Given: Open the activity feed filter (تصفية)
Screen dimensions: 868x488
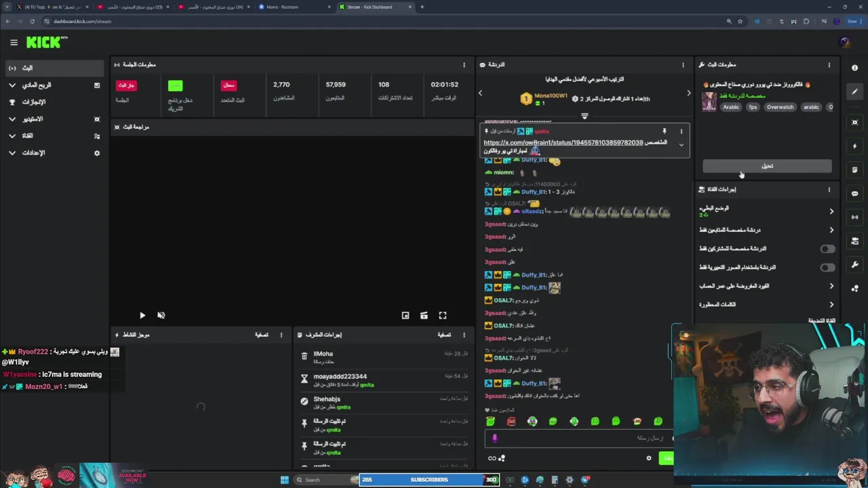Looking at the screenshot, I should pos(262,335).
